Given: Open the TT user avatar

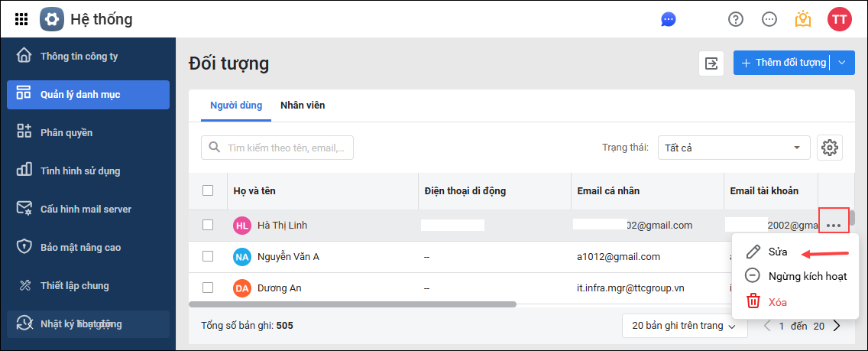Looking at the screenshot, I should pyautogui.click(x=839, y=19).
